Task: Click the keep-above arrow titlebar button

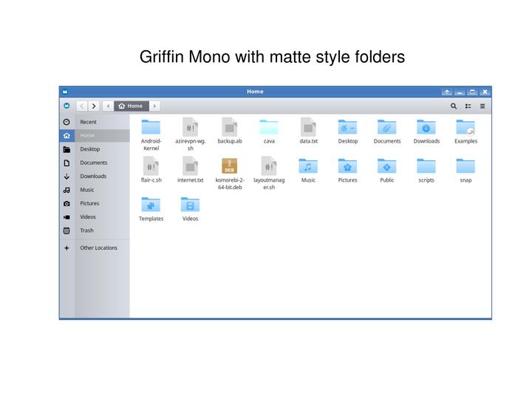Action: 447,92
